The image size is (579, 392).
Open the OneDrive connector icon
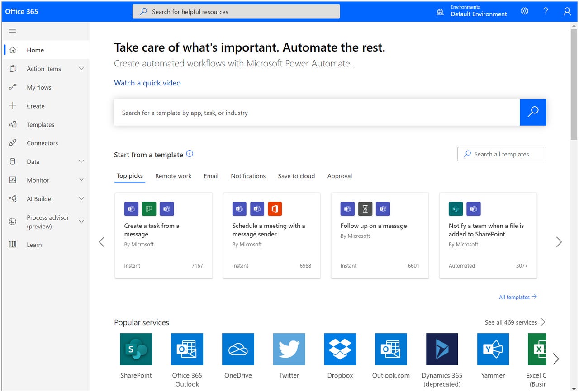click(238, 349)
